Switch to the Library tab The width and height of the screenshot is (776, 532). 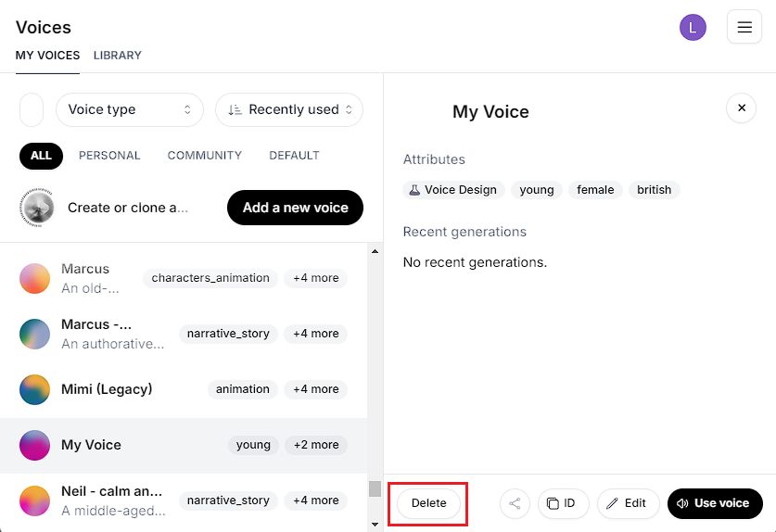pyautogui.click(x=117, y=56)
